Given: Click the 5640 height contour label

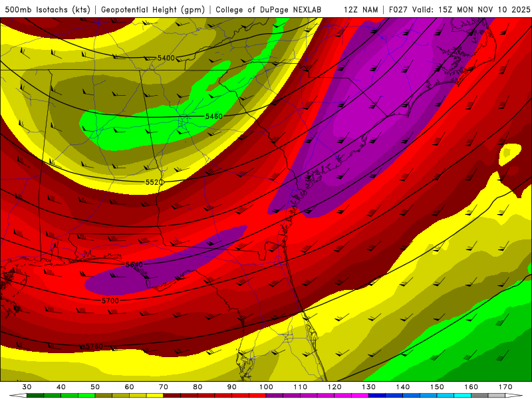Looking at the screenshot, I should tap(134, 264).
